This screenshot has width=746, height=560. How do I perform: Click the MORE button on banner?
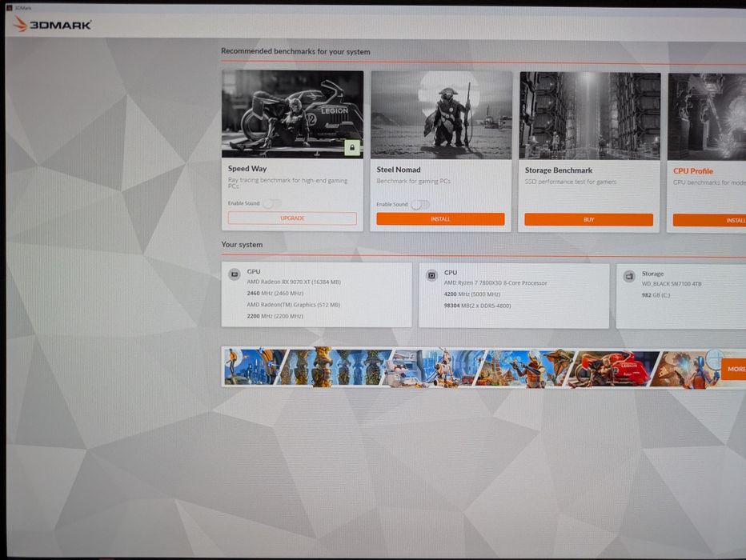coord(734,369)
